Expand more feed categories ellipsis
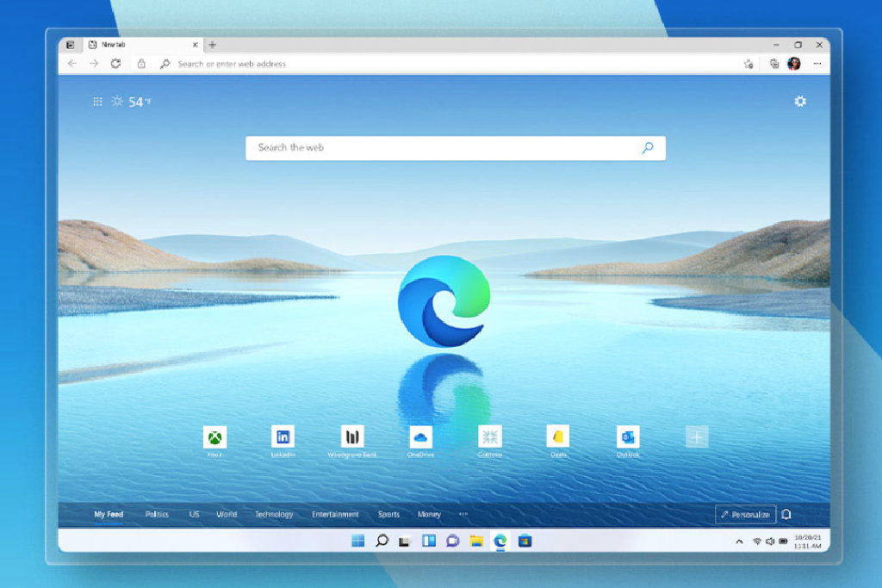The height and width of the screenshot is (588, 882). pyautogui.click(x=463, y=514)
